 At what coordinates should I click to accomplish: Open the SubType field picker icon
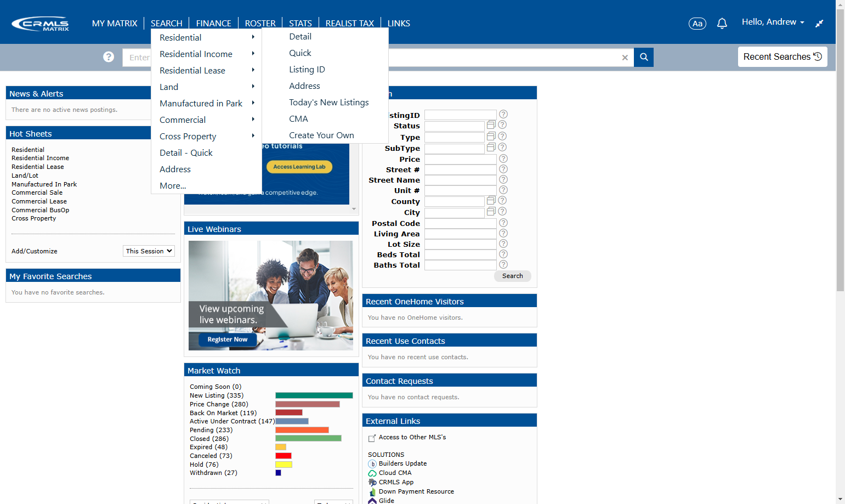[491, 147]
